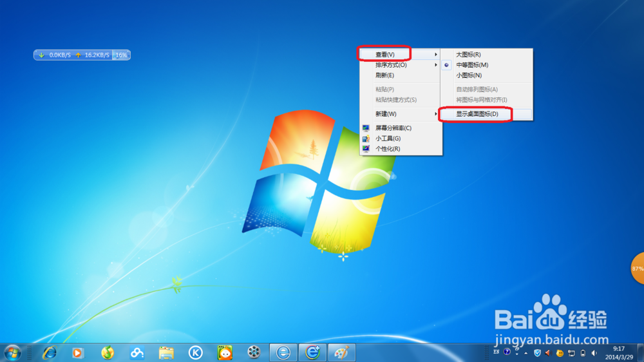Click the 屏幕分辨率 monitor icon
The image size is (644, 362).
coord(366,128)
